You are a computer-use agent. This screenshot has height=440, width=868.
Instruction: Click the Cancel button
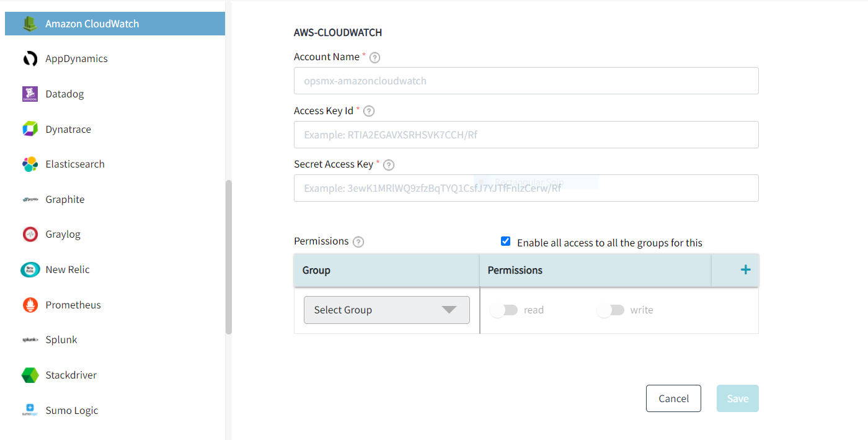[x=673, y=398]
